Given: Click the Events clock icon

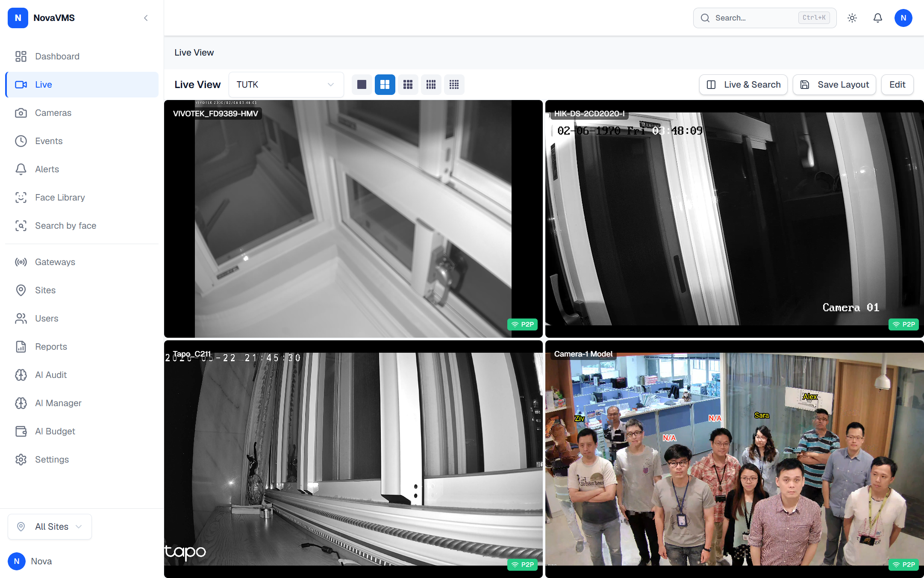Looking at the screenshot, I should [x=21, y=141].
